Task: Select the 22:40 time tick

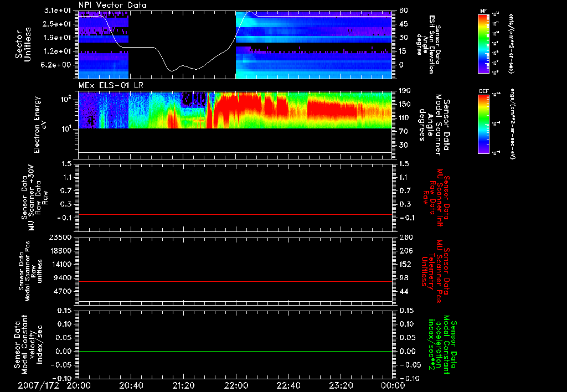Action: click(288, 385)
